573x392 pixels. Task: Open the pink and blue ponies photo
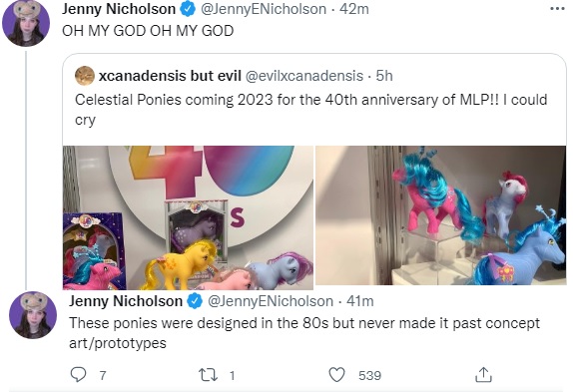[x=440, y=215]
